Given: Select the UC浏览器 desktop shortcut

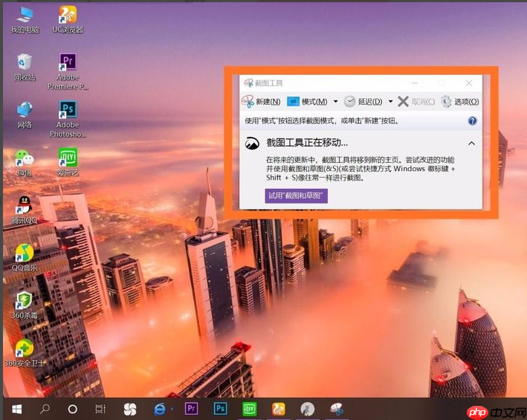Looking at the screenshot, I should tap(68, 20).
